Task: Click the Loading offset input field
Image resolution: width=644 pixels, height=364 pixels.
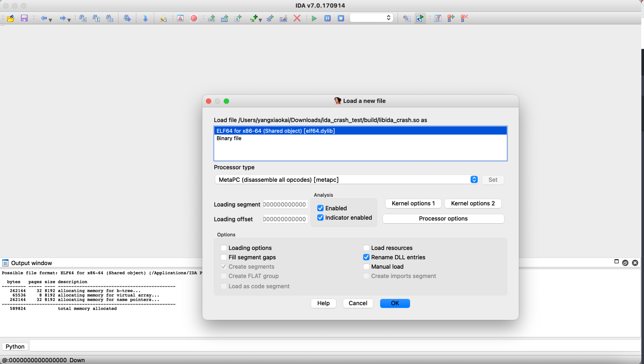Action: coord(285,219)
